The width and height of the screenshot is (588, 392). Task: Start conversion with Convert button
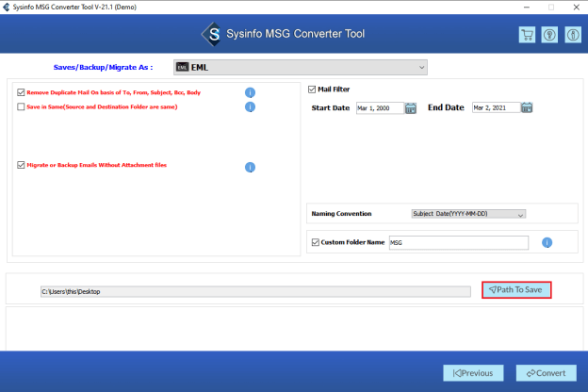click(547, 373)
